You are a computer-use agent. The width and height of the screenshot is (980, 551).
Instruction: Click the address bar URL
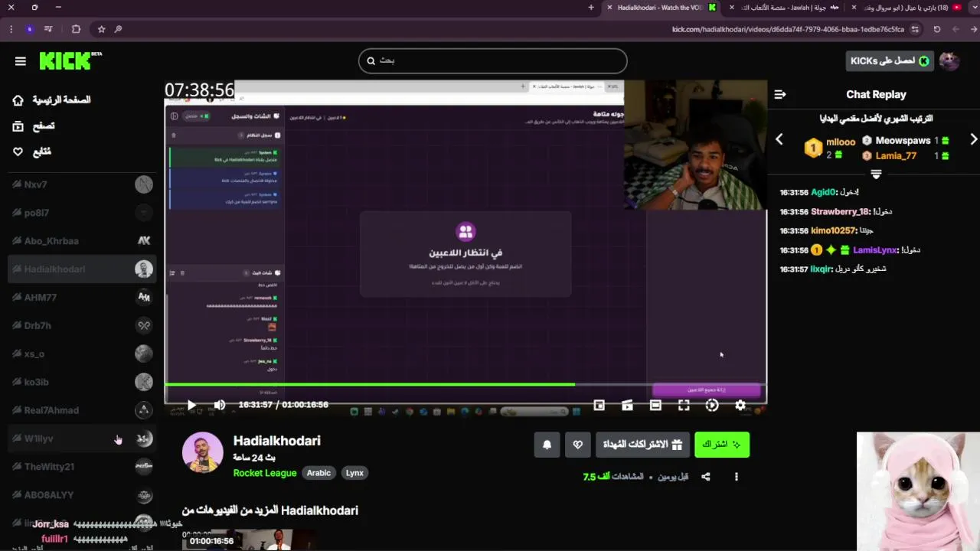pos(788,29)
